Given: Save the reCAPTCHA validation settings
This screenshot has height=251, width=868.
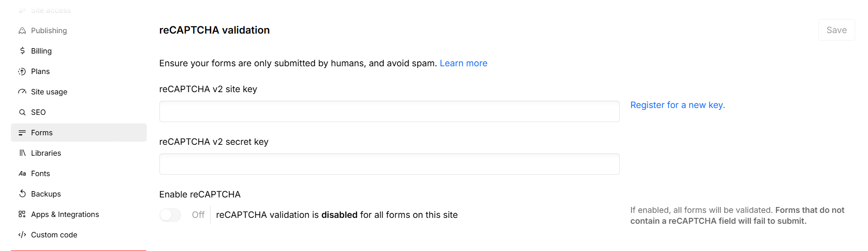Looking at the screenshot, I should click(x=836, y=30).
